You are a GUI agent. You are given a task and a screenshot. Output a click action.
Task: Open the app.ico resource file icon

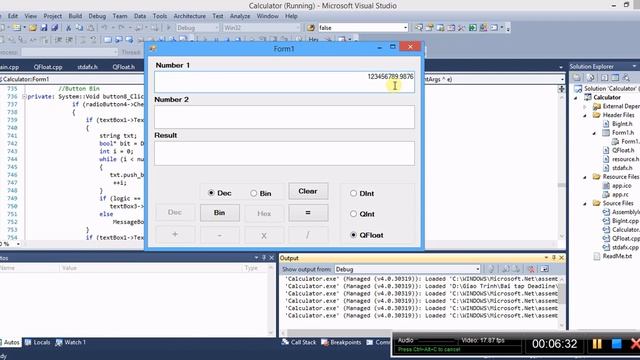[x=606, y=186]
